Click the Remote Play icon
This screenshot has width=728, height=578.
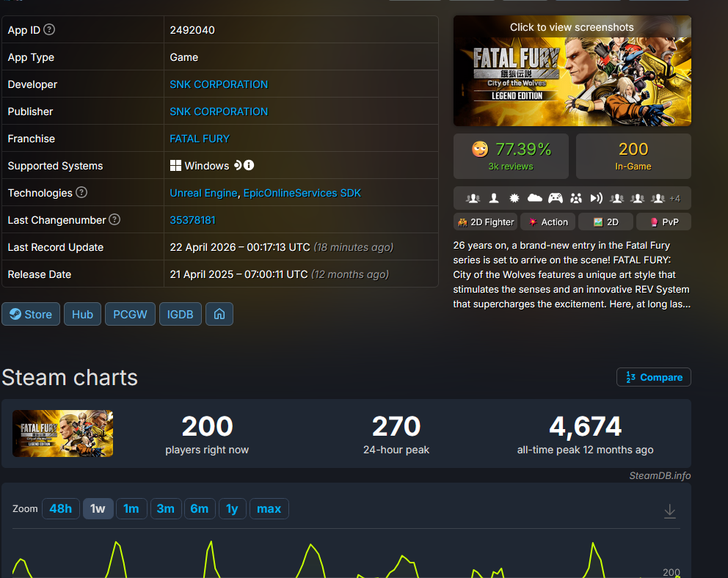tap(596, 199)
